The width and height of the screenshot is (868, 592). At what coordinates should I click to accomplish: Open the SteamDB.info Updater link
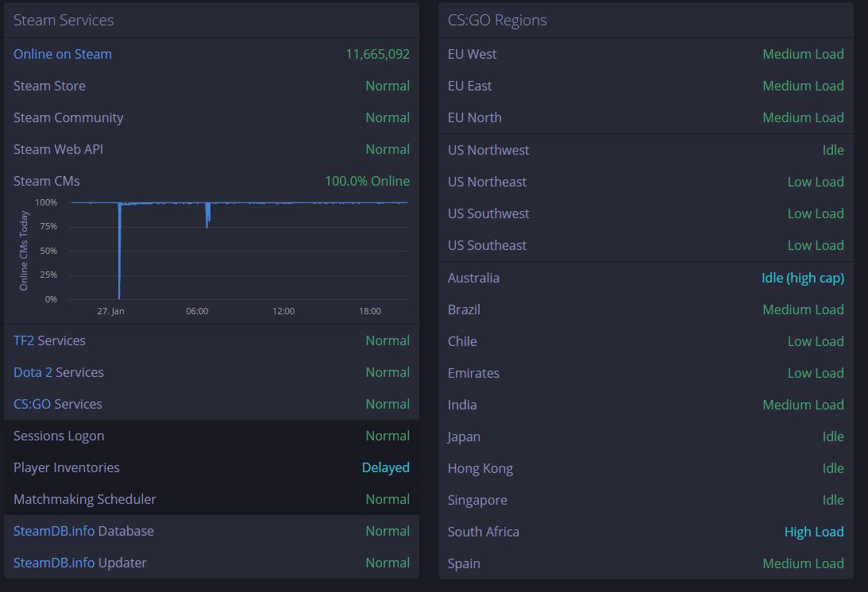(79, 563)
